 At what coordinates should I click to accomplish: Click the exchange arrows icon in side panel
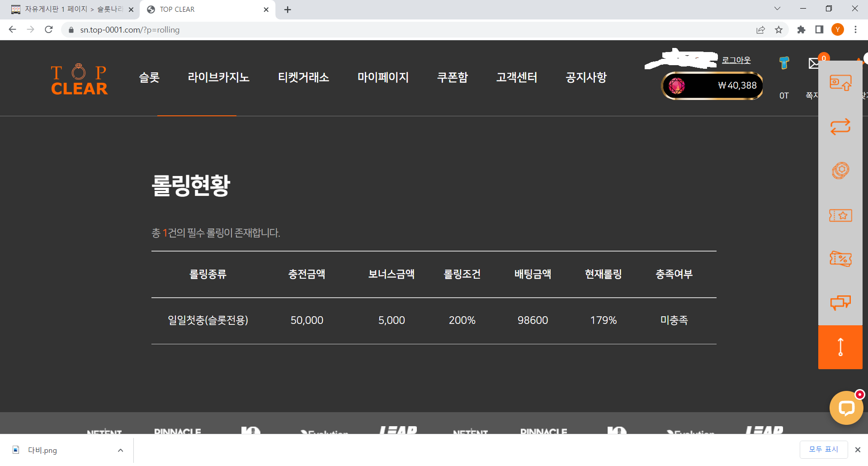[840, 127]
